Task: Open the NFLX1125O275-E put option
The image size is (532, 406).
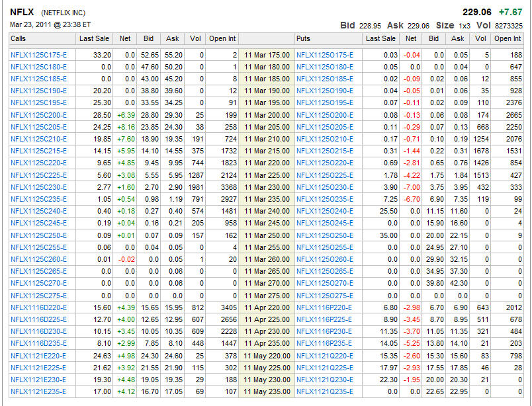Action: (325, 296)
